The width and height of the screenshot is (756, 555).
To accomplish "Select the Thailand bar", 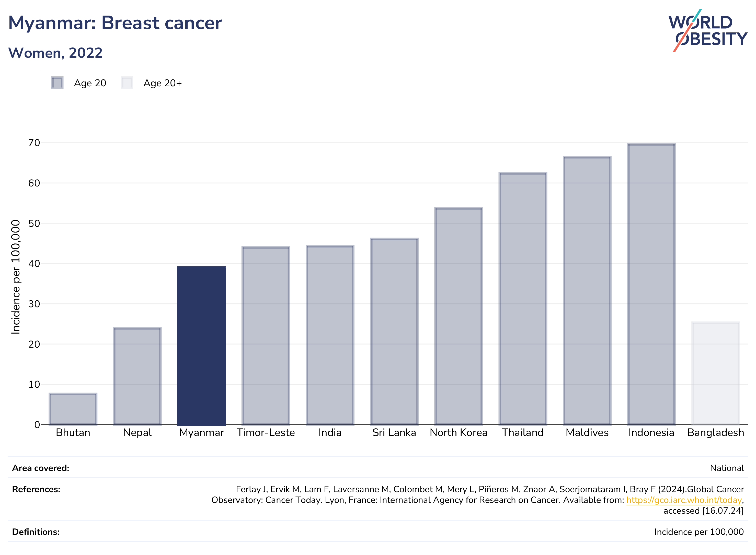I will coord(523,298).
